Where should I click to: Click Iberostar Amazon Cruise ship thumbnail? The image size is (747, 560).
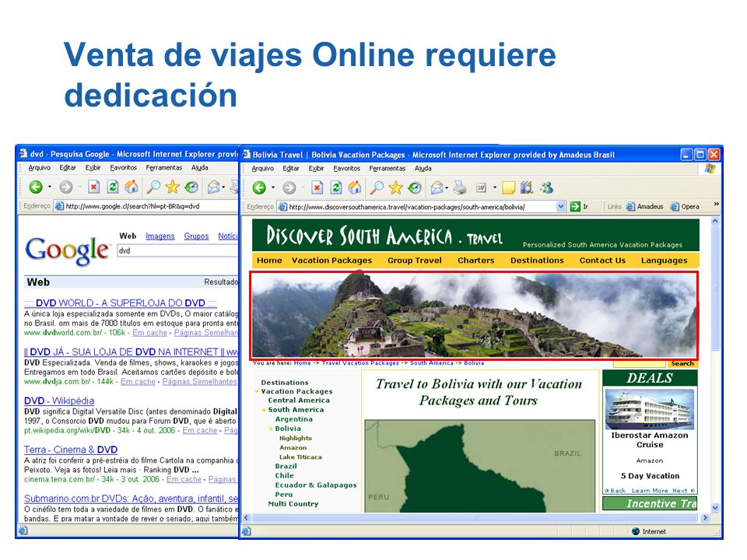(x=650, y=409)
